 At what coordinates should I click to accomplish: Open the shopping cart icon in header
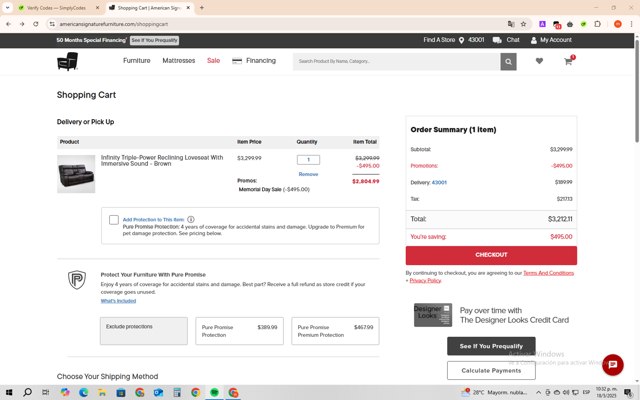point(568,61)
